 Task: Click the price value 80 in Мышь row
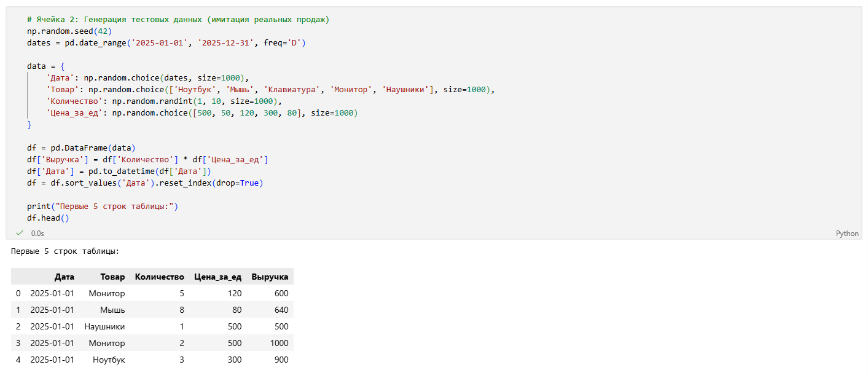[237, 310]
